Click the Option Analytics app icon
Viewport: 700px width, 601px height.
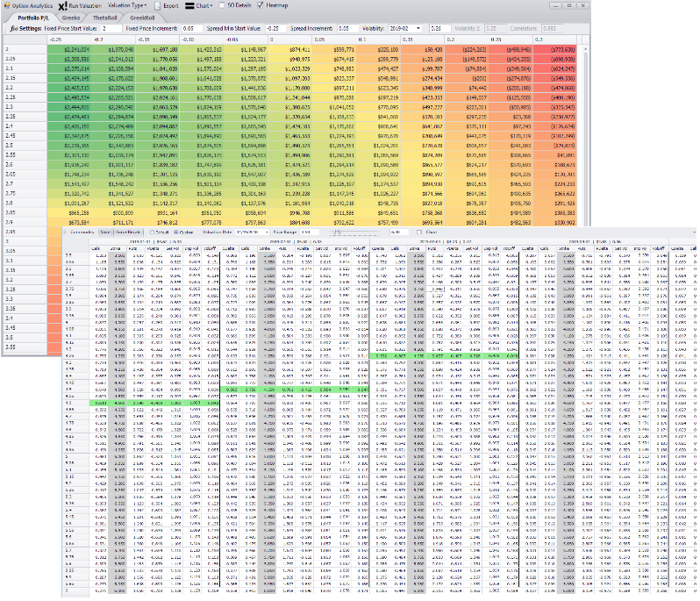pos(6,6)
